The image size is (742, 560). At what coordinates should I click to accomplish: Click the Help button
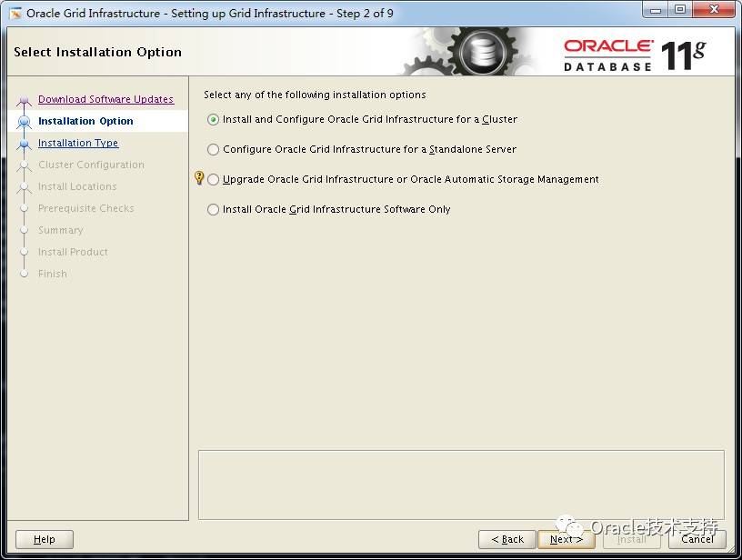click(x=45, y=539)
